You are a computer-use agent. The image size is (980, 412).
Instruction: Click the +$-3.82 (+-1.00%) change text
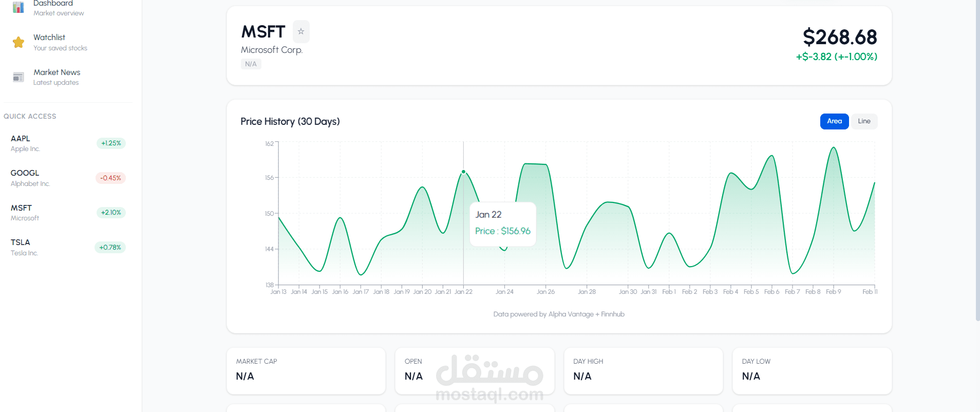(837, 57)
